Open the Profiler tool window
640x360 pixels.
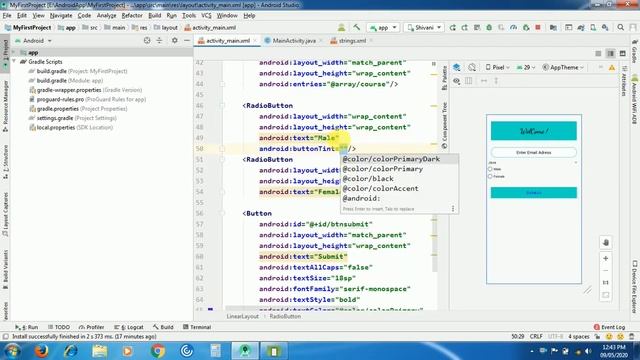click(x=91, y=327)
